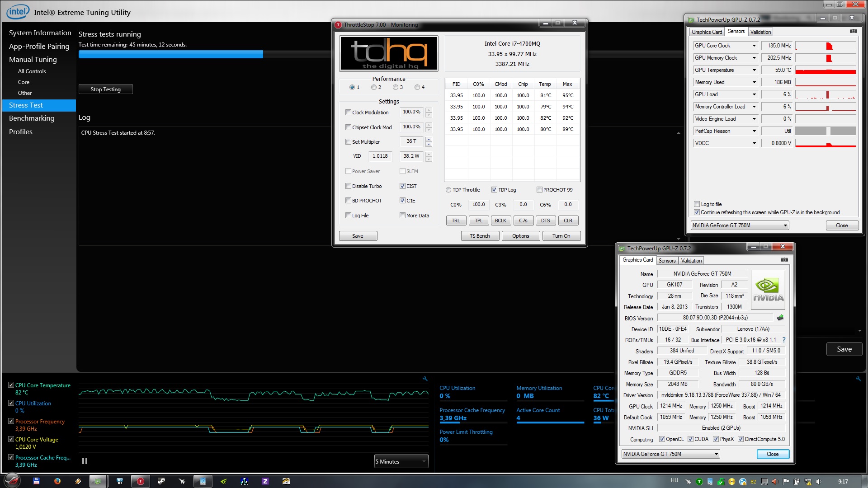The height and width of the screenshot is (488, 868).
Task: Switch to Validation tab in Sensors window
Action: [x=760, y=32]
